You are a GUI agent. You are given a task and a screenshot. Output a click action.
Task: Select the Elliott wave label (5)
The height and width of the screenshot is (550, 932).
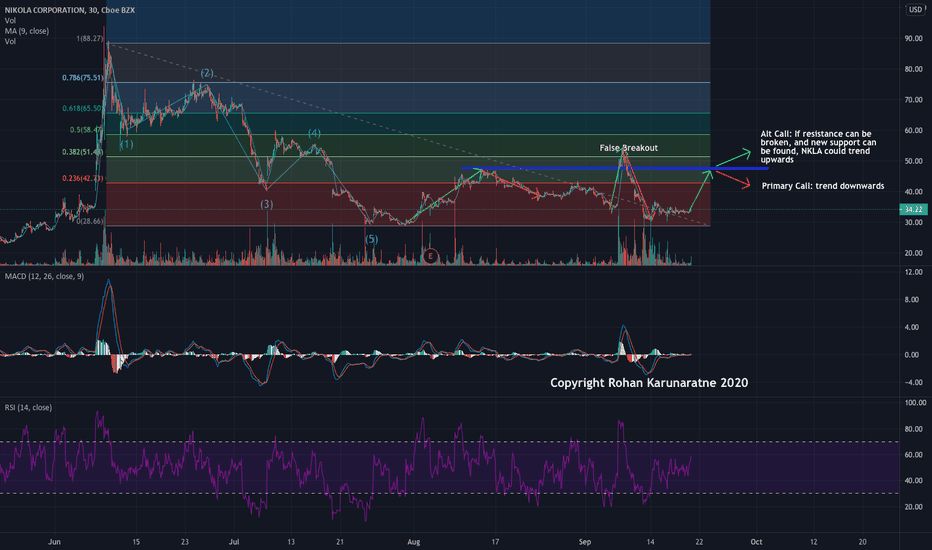(x=371, y=239)
